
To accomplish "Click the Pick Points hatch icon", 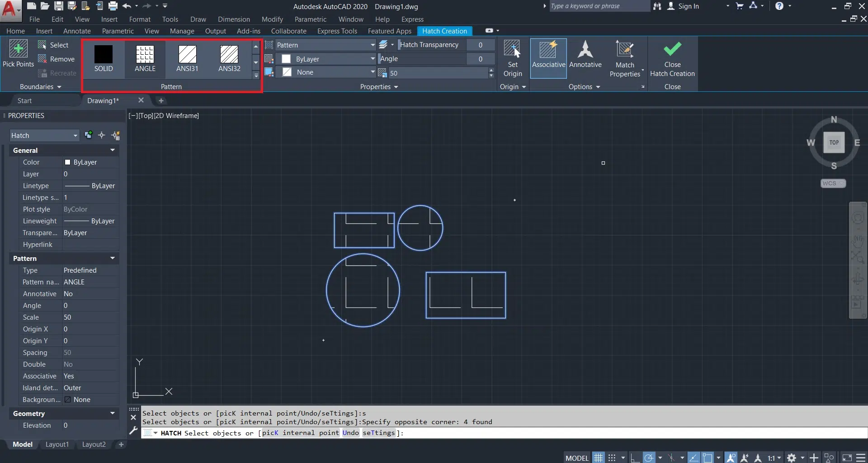I will tap(18, 49).
